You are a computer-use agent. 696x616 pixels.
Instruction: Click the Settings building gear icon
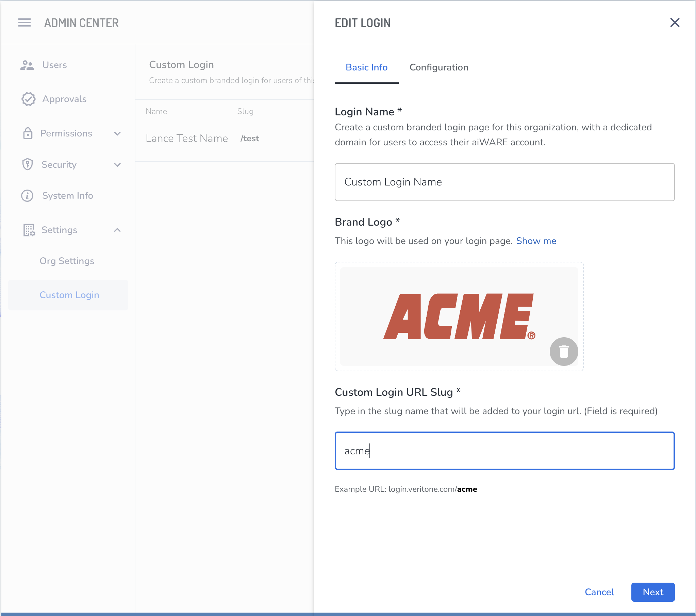(29, 230)
